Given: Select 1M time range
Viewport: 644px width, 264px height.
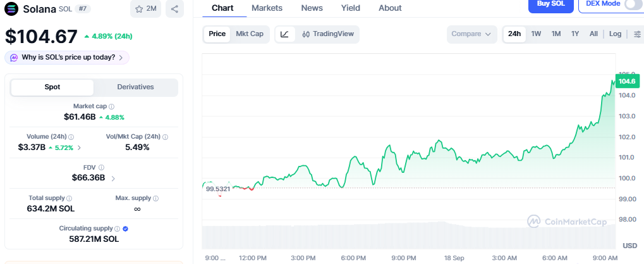Looking at the screenshot, I should coord(556,34).
